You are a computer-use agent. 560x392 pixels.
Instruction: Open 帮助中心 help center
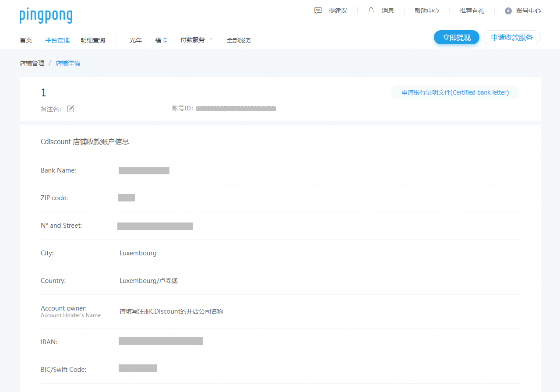tap(427, 11)
